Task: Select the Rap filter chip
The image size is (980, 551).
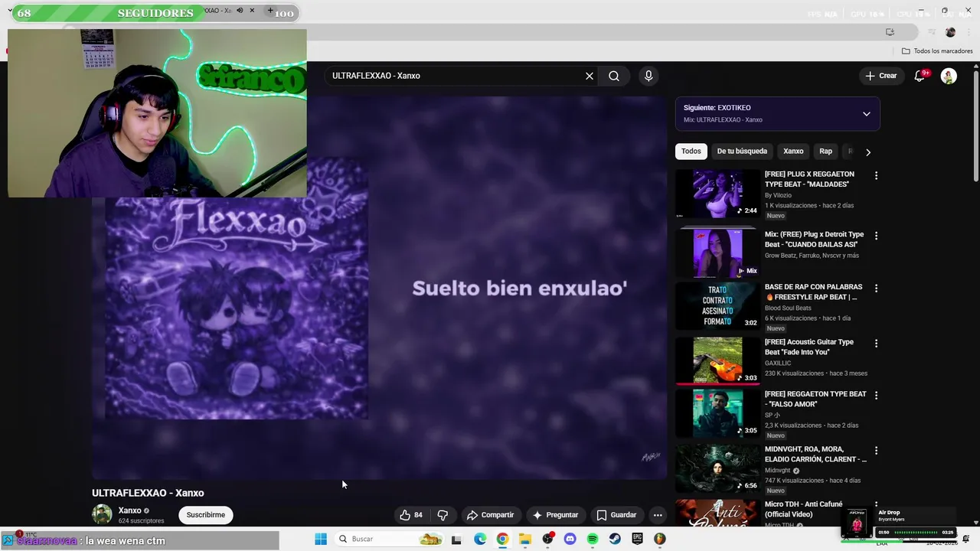Action: click(x=825, y=152)
